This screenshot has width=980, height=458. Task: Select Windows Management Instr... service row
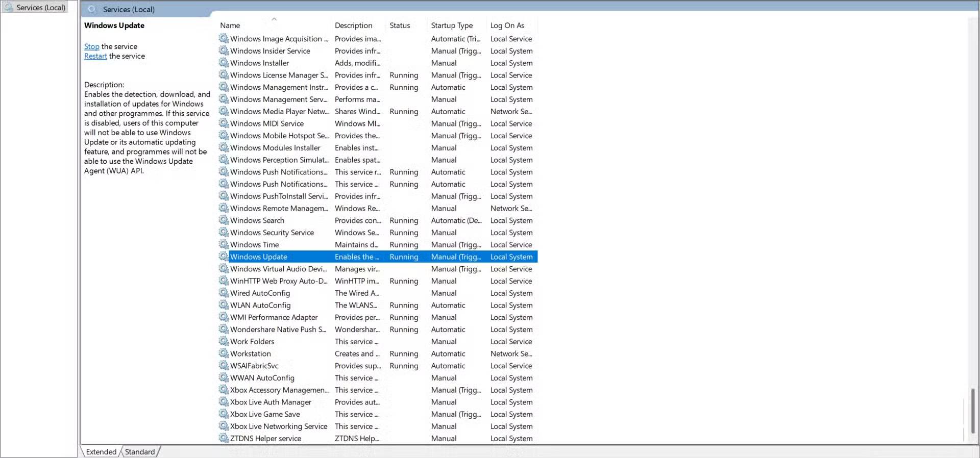tap(378, 87)
